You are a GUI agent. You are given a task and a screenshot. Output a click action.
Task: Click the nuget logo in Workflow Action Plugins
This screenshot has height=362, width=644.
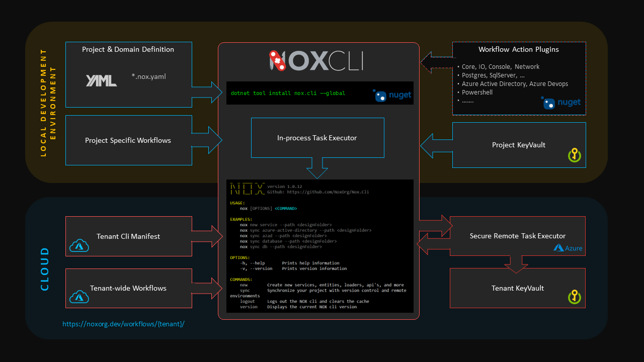pos(561,103)
